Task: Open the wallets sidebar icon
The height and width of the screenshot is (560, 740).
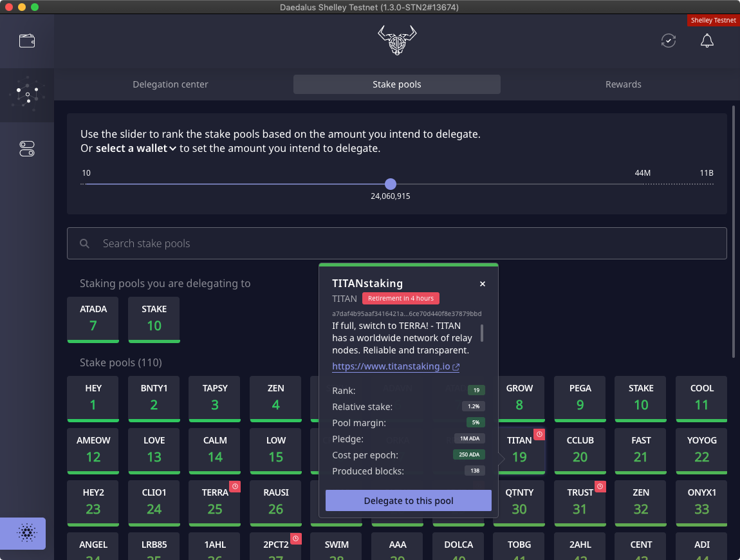Action: 27,41
